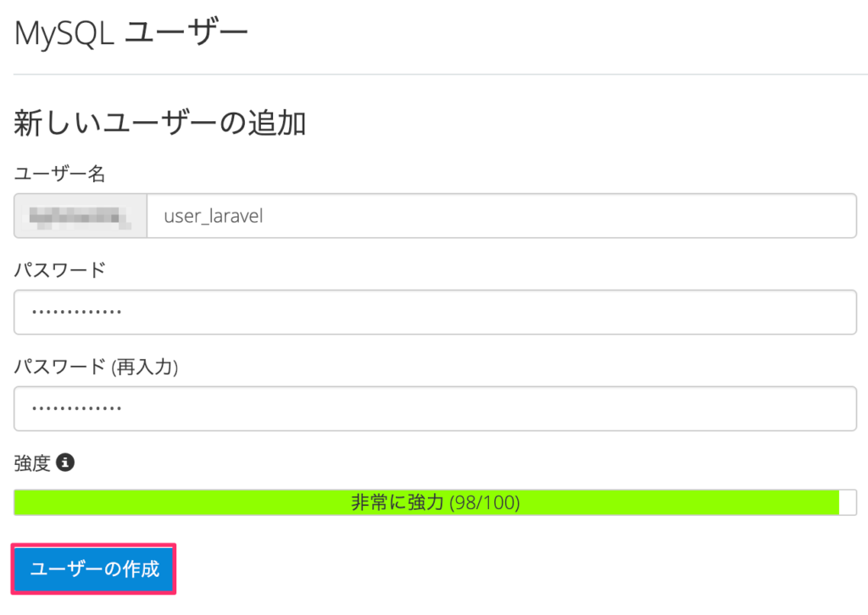Select the blurred username prefix box

click(x=81, y=216)
